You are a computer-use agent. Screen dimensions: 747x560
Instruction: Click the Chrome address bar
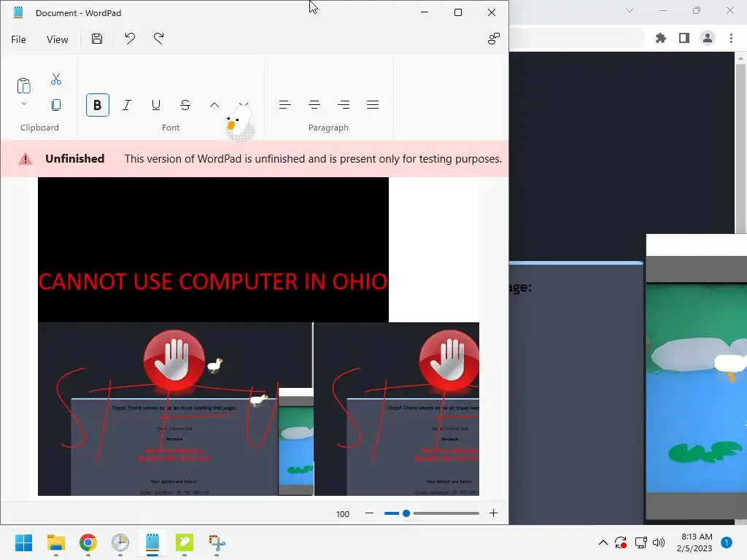point(576,38)
